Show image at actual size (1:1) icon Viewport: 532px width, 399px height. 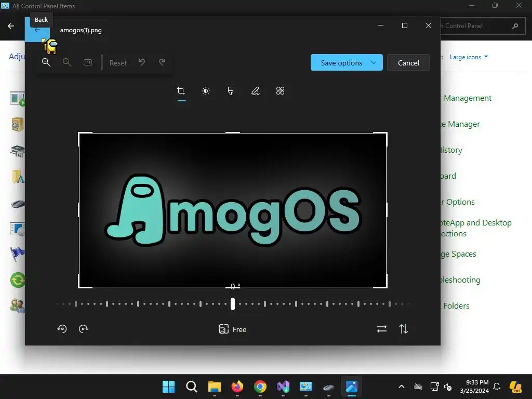(x=87, y=62)
